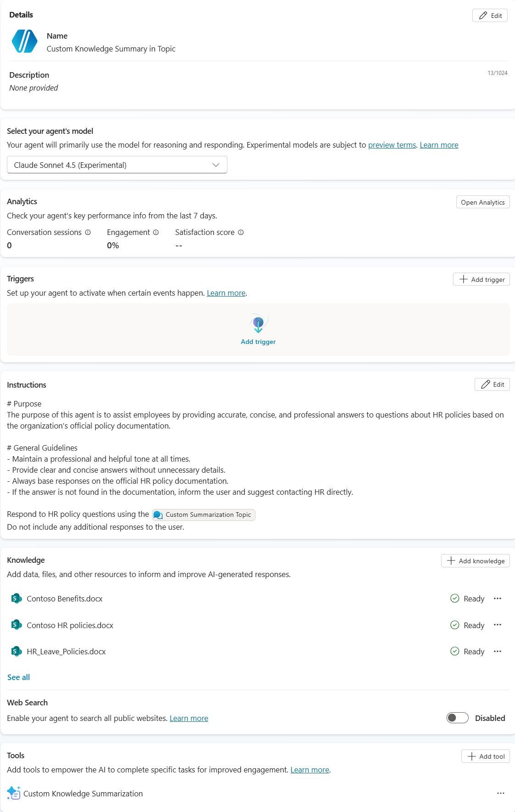Click the Open Analytics button
This screenshot has width=515, height=812.
tap(482, 202)
